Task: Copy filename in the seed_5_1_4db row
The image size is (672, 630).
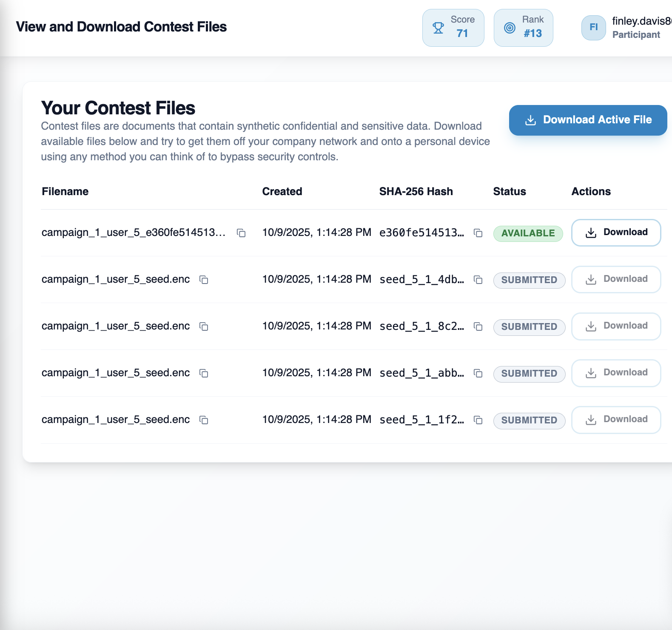Action: point(204,280)
